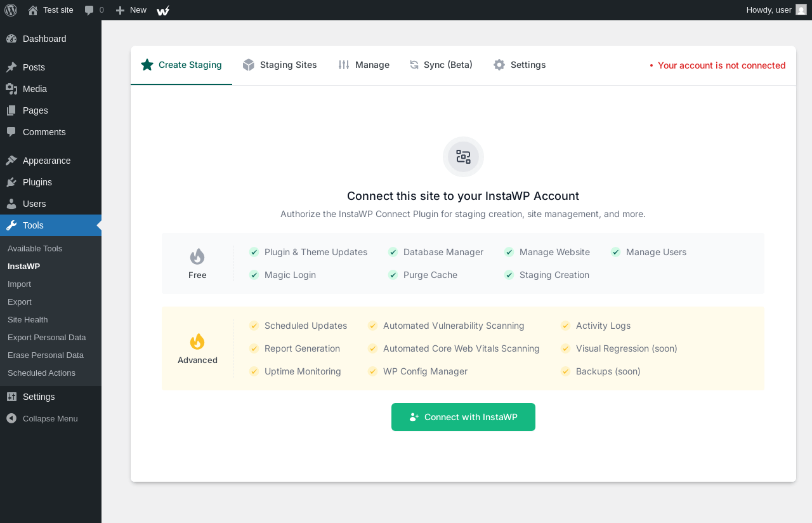Click the InstaWP logo in admin bar
This screenshot has height=523, width=812.
tap(163, 10)
